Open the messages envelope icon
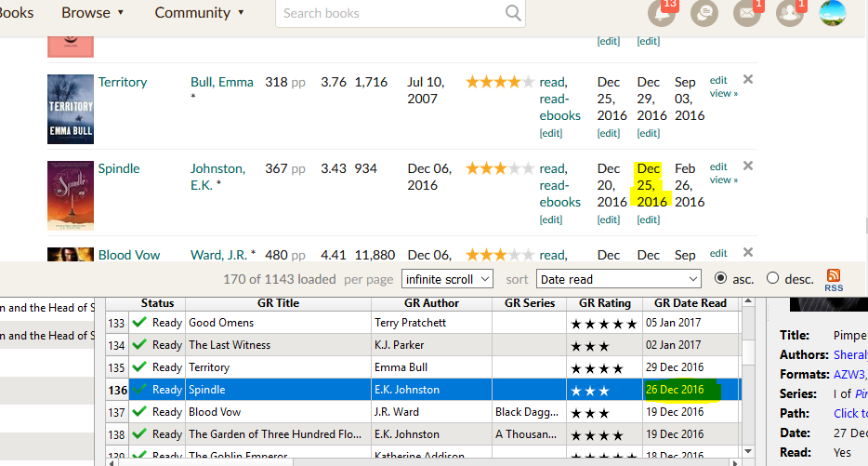868x466 pixels. point(747,14)
